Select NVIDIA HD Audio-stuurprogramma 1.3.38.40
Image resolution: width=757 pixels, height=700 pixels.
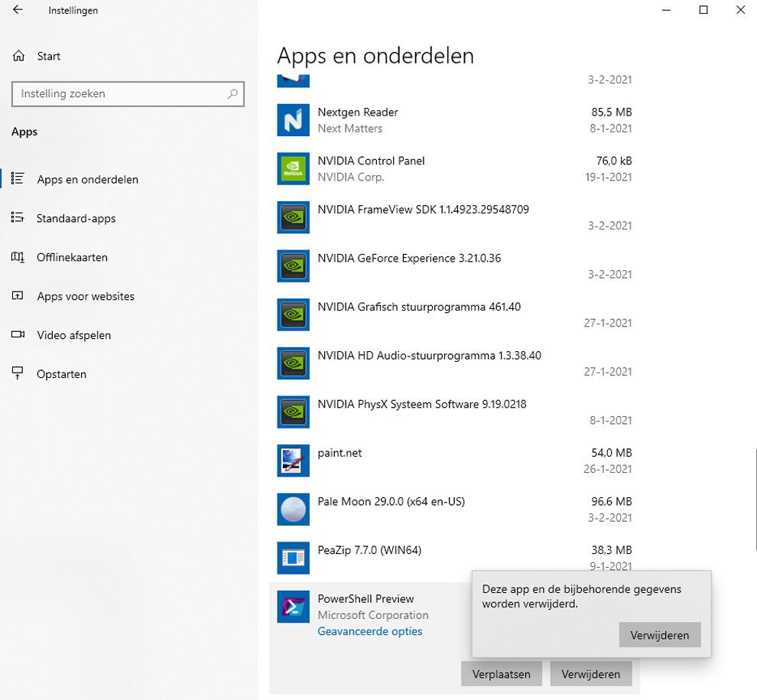pos(429,356)
